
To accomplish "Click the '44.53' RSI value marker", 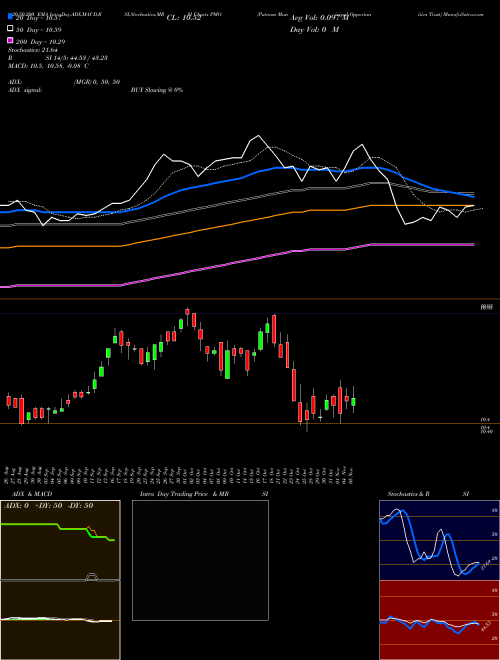I will pos(487,626).
